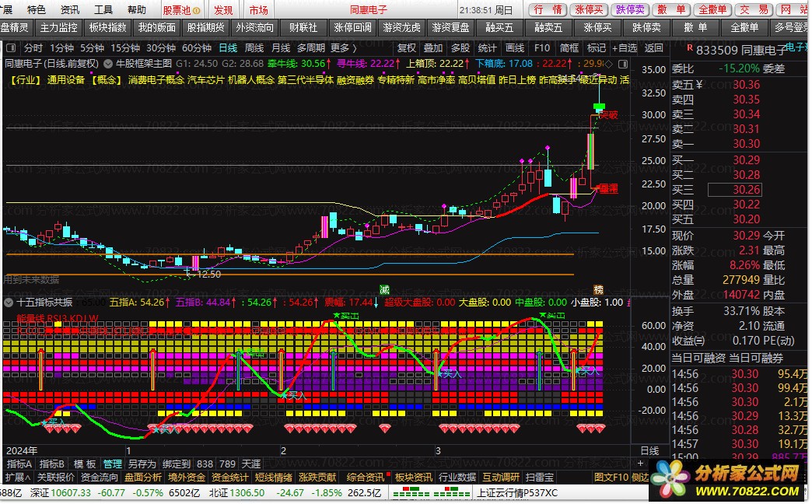Expand the 更多 periods chevron
The image size is (812, 504).
tap(355, 48)
